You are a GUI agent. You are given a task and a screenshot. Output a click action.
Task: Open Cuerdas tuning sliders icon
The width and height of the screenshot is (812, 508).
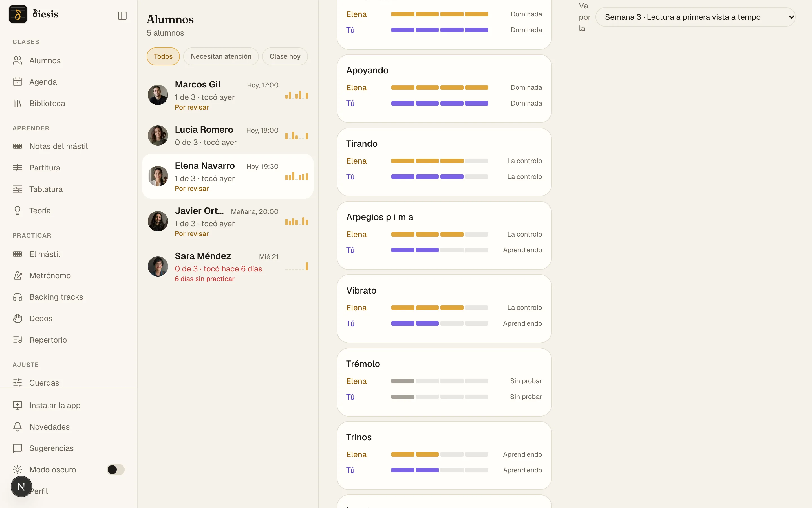click(x=17, y=383)
